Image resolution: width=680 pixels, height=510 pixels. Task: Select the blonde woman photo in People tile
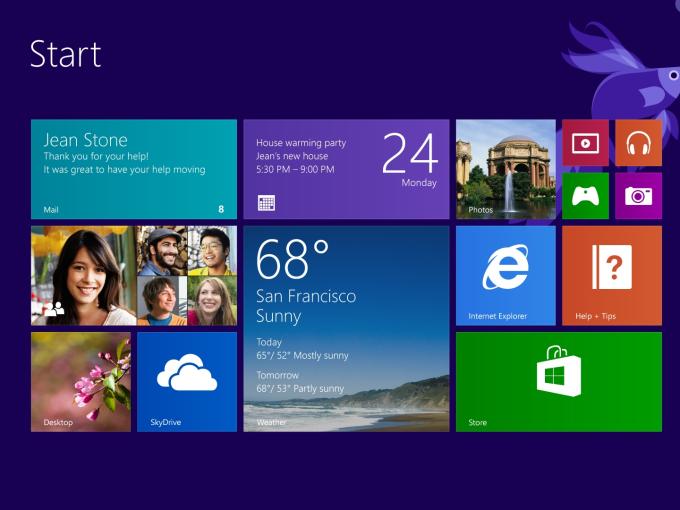(212, 301)
